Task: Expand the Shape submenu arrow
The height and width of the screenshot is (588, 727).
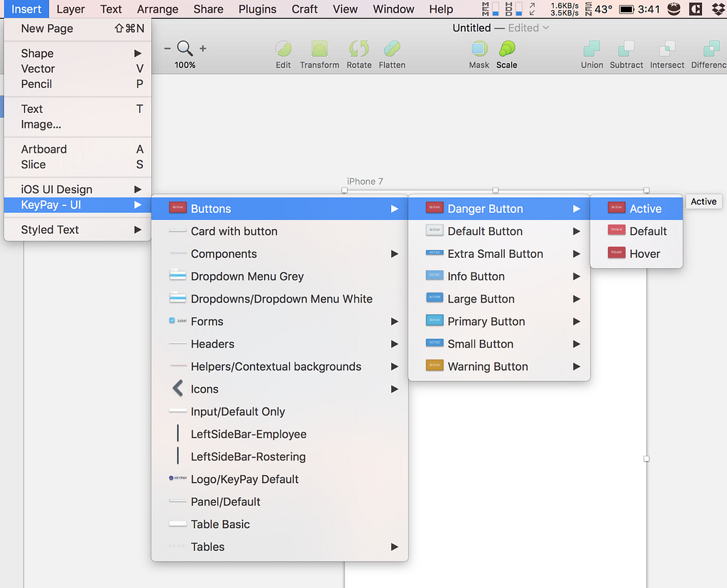Action: (138, 53)
